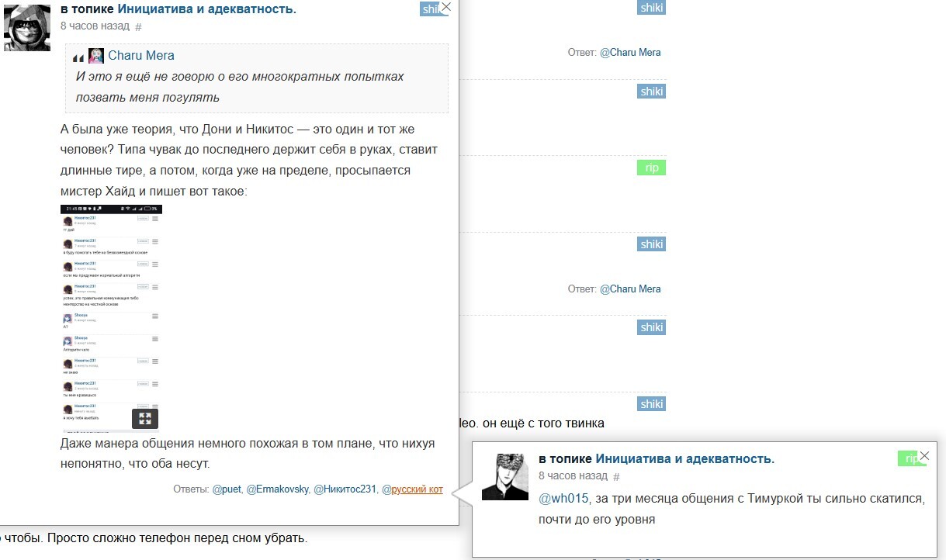
Task: Expand the embedded screenshot with fullscreen icon
Action: pyautogui.click(x=145, y=419)
